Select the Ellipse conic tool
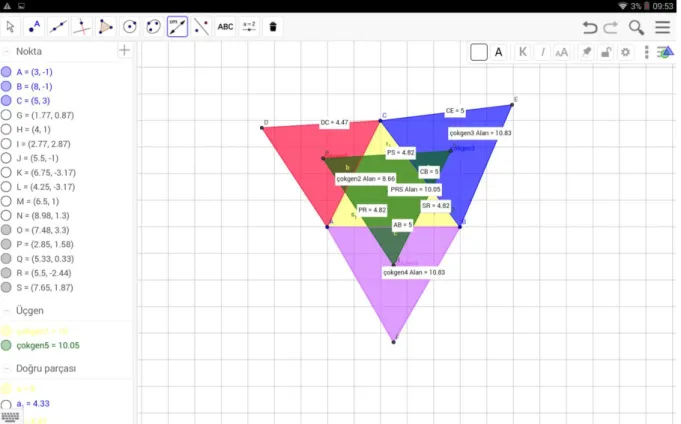The height and width of the screenshot is (424, 681). point(153,27)
